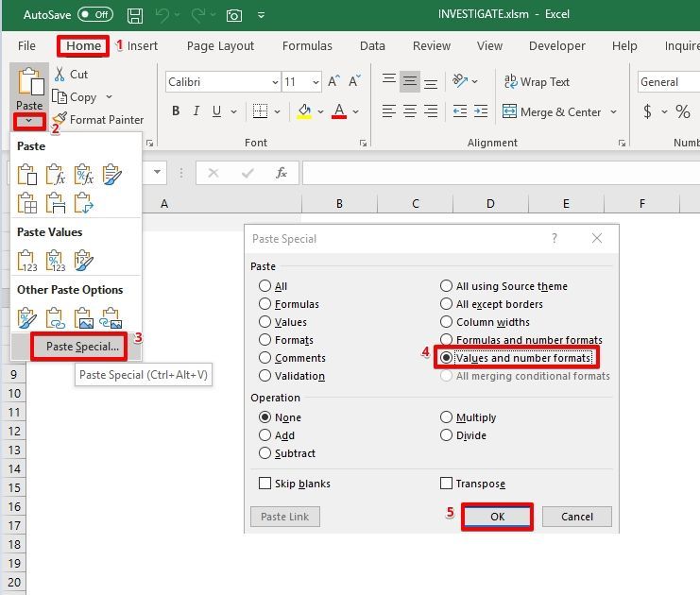Image resolution: width=700 pixels, height=595 pixels.
Task: Click the Bottom Align icon
Action: click(431, 82)
